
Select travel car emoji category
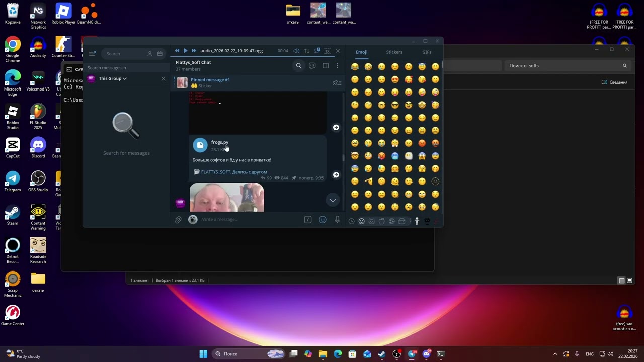click(401, 221)
